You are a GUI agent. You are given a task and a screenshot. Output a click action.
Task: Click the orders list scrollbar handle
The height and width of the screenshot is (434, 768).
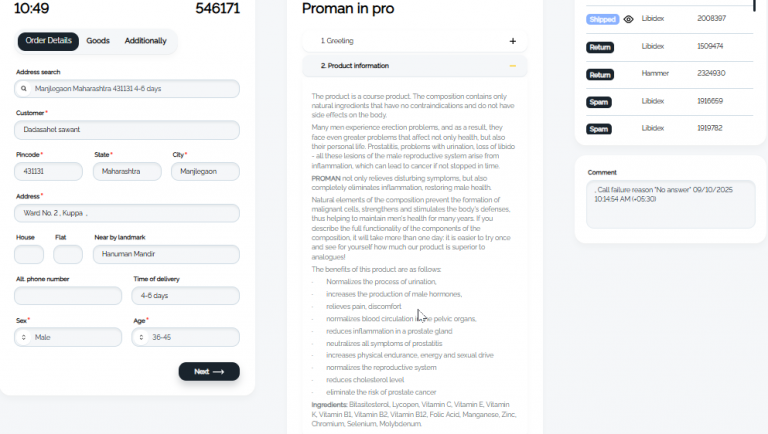[754, 5]
